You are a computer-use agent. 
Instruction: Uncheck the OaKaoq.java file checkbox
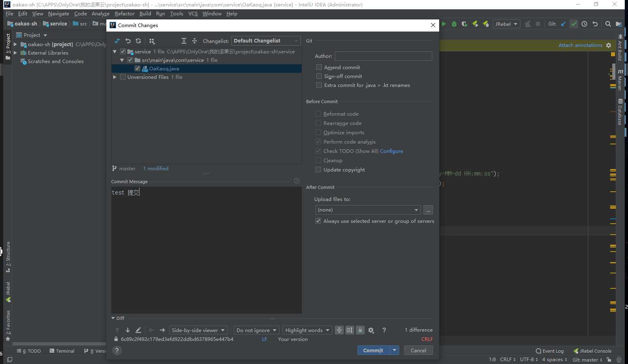click(137, 69)
